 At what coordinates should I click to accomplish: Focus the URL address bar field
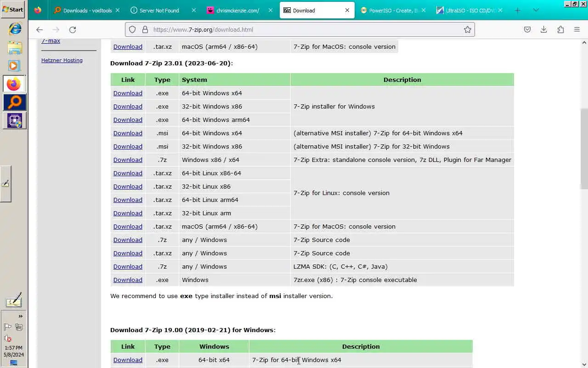[300, 29]
